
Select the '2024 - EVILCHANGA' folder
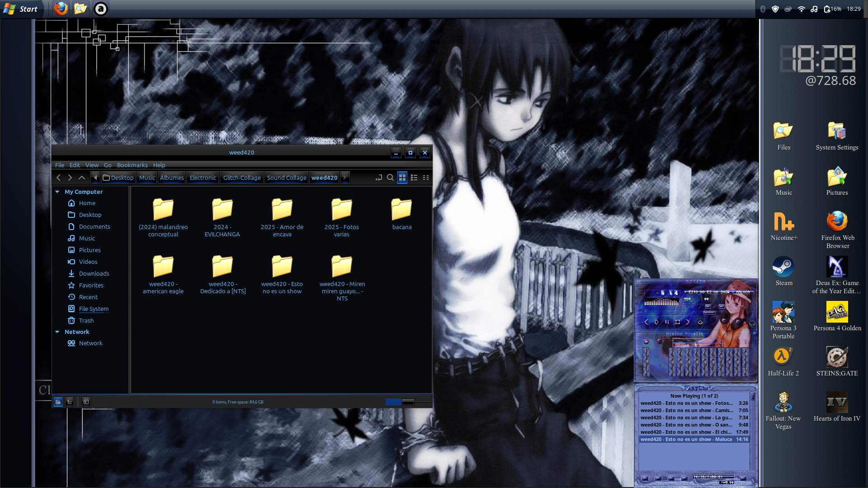point(222,218)
